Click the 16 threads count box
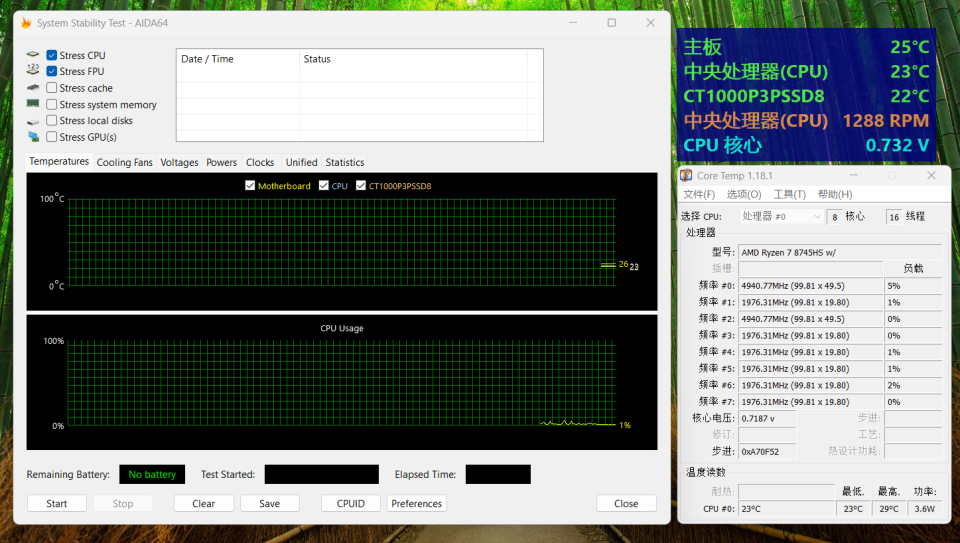This screenshot has height=543, width=960. [894, 217]
